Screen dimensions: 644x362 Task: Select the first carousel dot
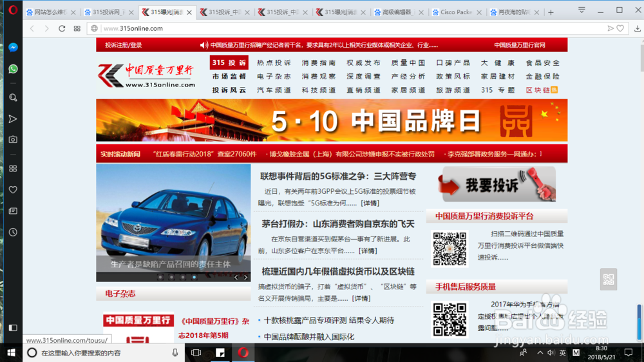[x=160, y=278]
